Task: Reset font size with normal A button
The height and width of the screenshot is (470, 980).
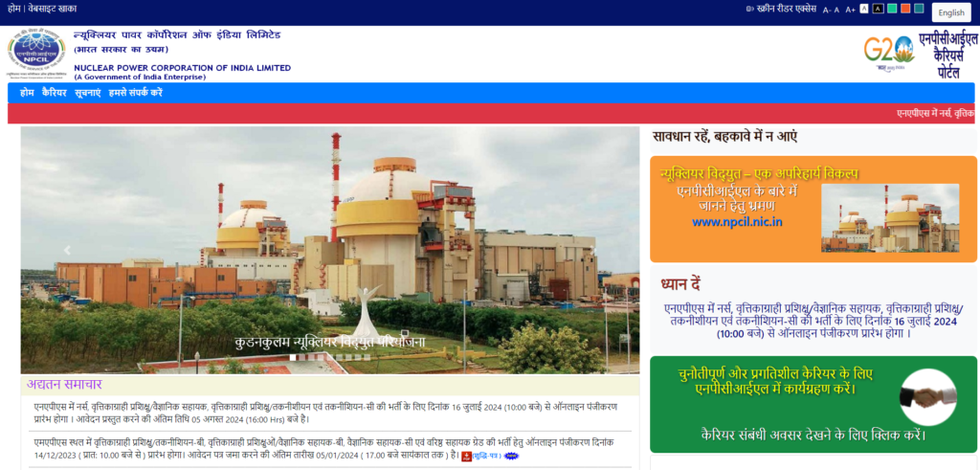Action: coord(836,10)
